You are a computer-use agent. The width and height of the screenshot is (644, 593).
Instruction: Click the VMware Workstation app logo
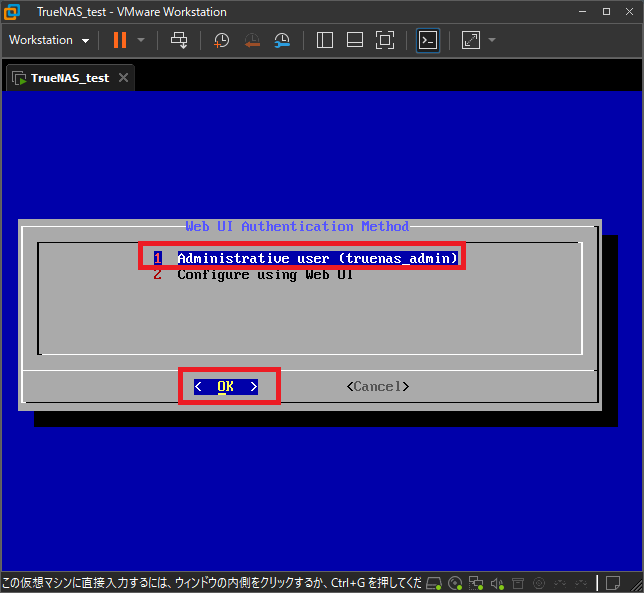click(x=12, y=12)
